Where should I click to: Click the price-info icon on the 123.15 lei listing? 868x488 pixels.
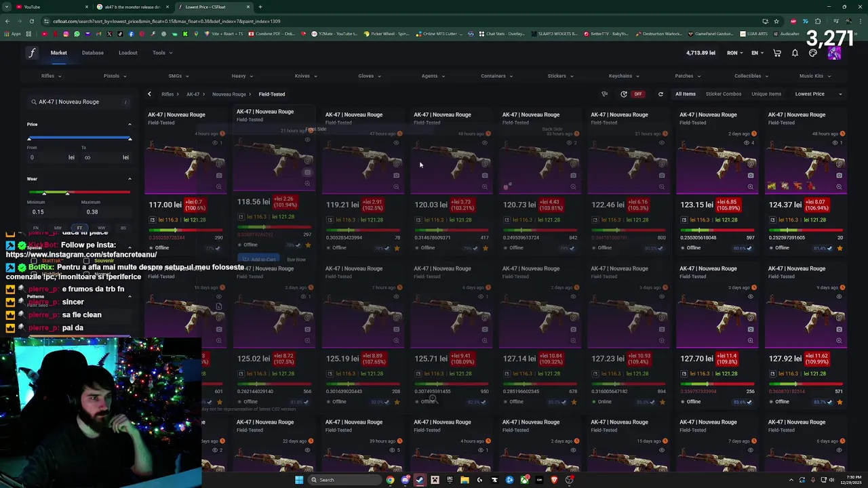click(x=684, y=220)
